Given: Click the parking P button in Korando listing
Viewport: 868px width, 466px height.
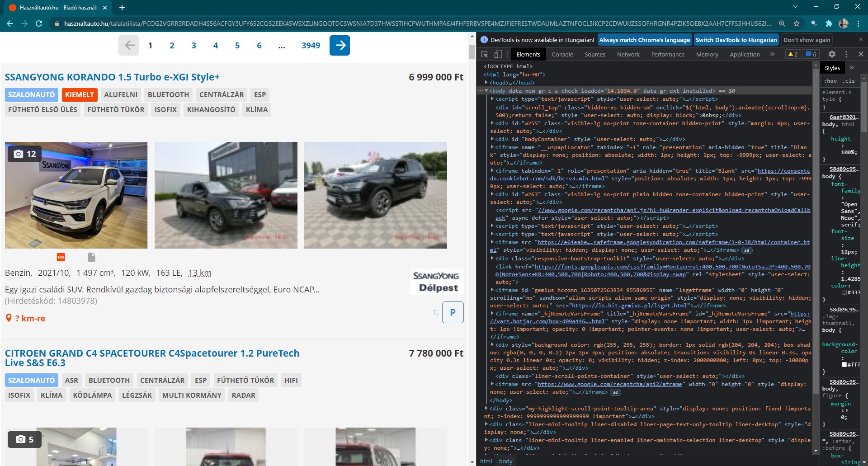Looking at the screenshot, I should [453, 312].
